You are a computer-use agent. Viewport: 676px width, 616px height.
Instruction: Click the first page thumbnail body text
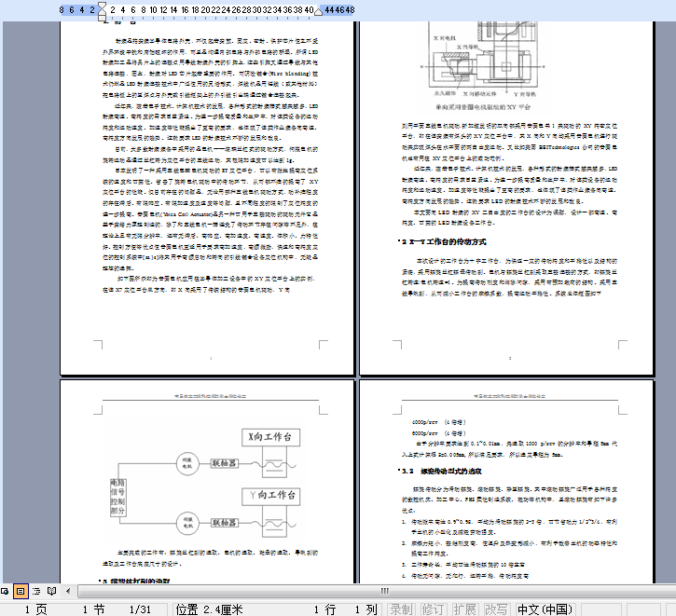point(210,165)
